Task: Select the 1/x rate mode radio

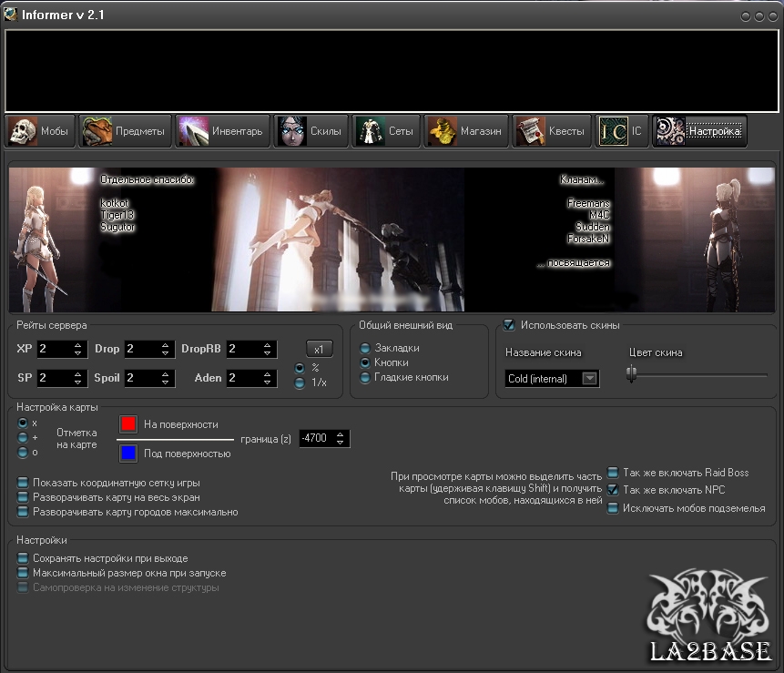Action: click(300, 383)
